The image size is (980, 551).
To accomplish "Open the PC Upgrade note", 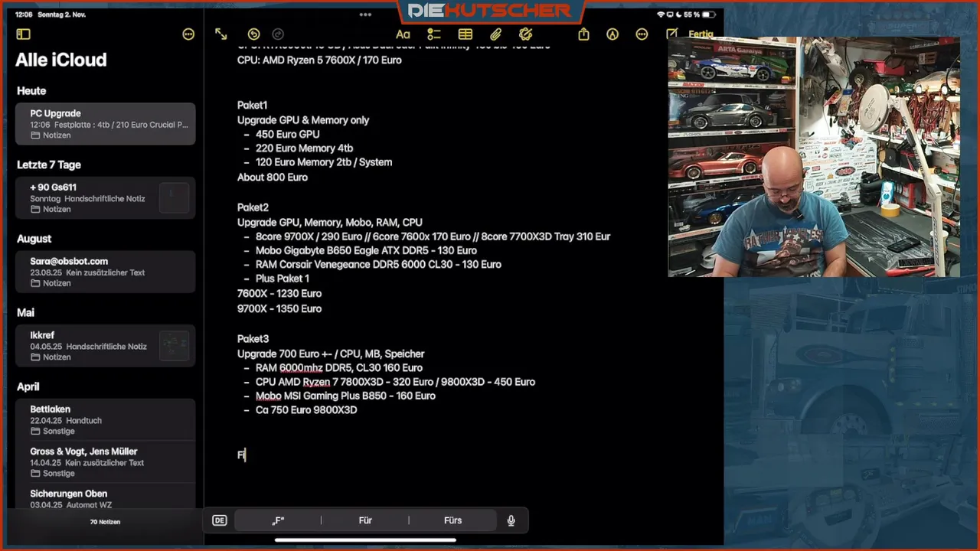I will point(106,124).
